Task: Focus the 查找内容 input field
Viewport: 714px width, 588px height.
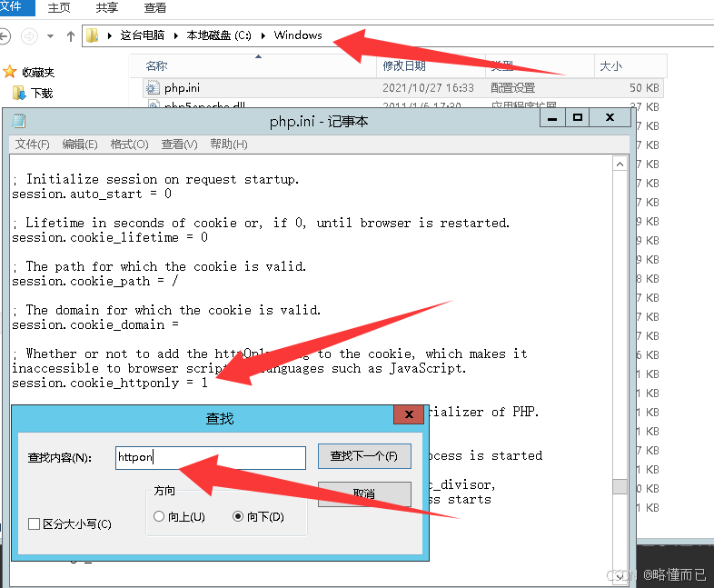Action: pos(211,457)
